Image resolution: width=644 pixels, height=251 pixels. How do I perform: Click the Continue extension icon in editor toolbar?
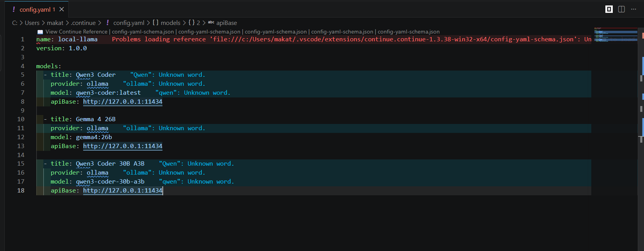[x=609, y=9]
